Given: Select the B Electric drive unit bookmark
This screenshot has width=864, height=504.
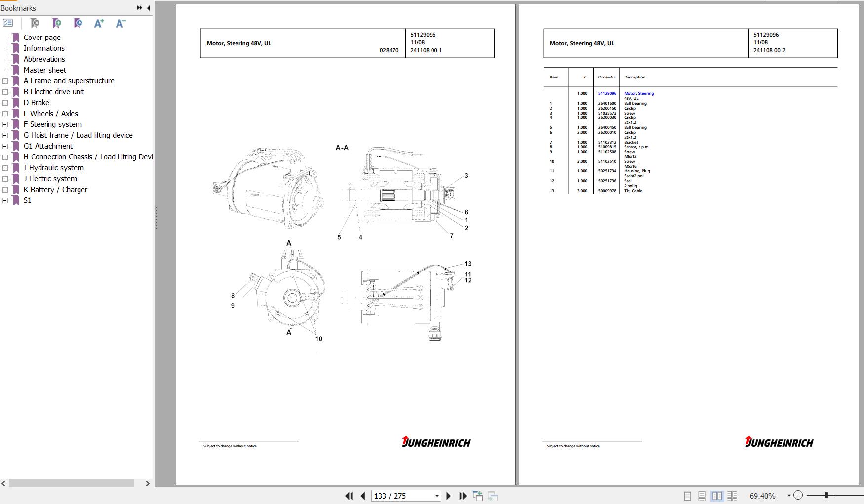Looking at the screenshot, I should [53, 92].
